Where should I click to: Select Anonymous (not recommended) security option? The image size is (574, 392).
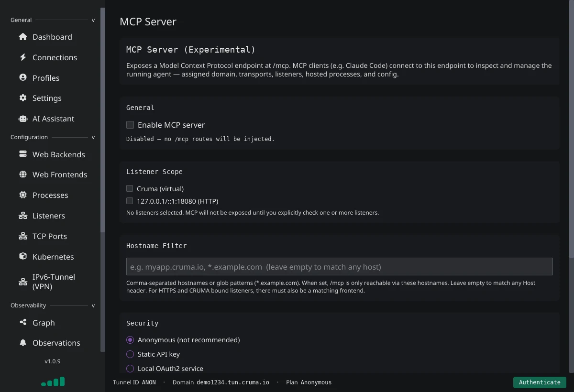130,340
